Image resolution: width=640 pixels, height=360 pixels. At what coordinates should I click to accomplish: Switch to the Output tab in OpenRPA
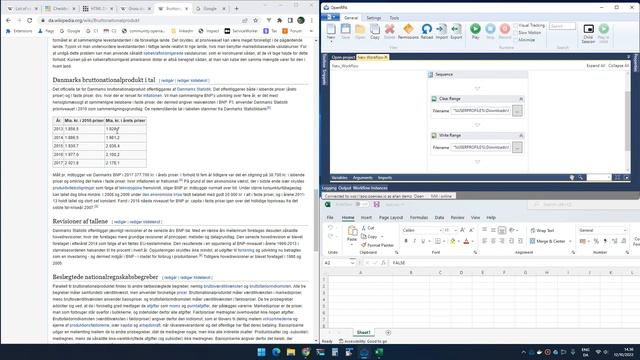click(344, 188)
